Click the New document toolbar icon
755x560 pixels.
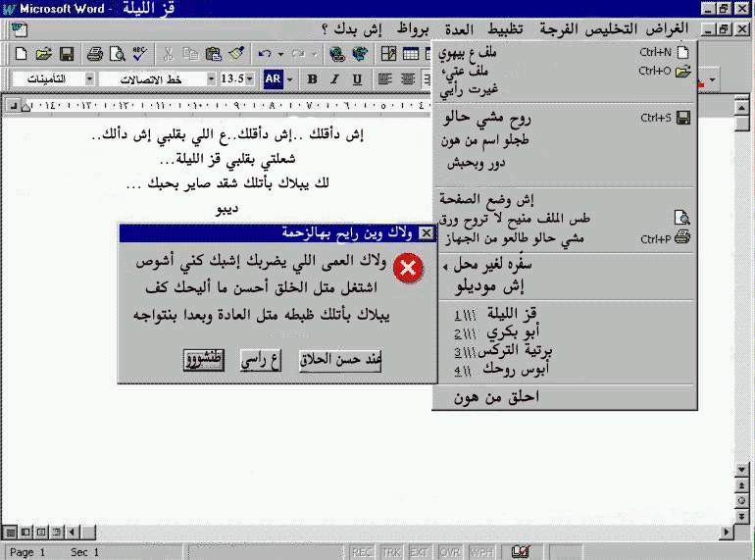22,53
